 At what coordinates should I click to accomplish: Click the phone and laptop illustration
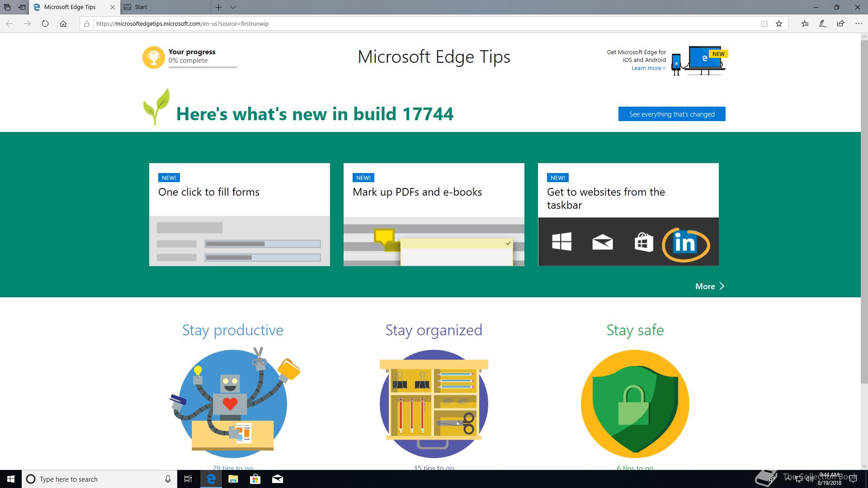point(698,61)
